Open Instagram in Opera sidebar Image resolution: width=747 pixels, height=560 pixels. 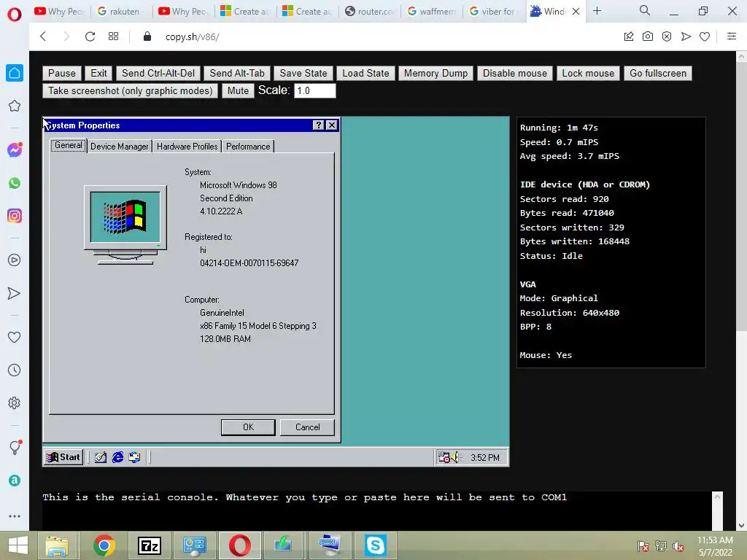[x=15, y=216]
